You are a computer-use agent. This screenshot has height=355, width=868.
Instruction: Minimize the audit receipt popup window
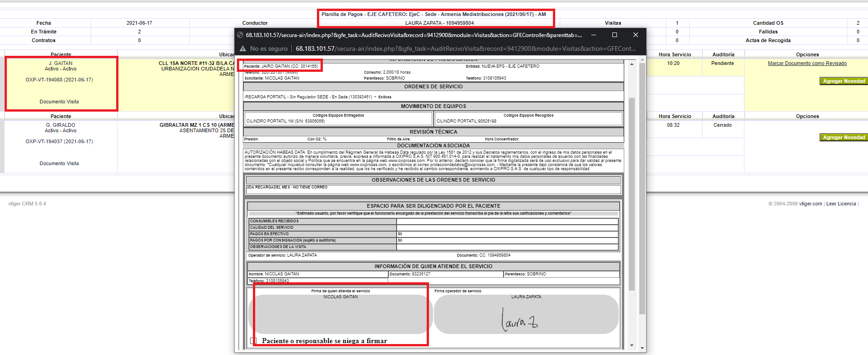(x=593, y=35)
